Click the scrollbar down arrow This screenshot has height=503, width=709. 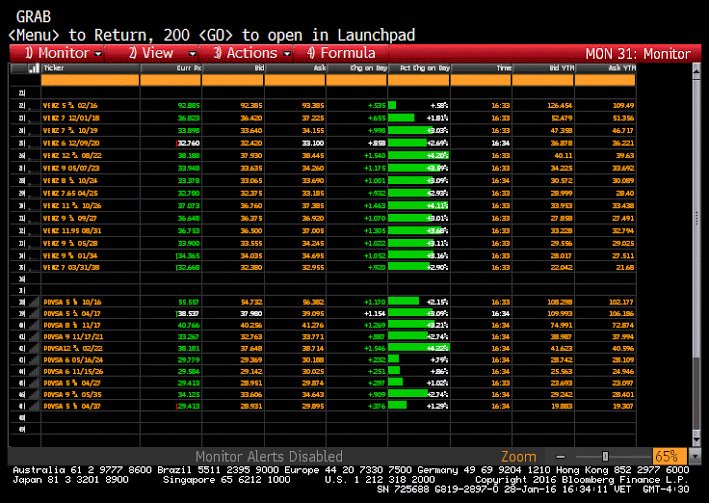click(x=697, y=439)
